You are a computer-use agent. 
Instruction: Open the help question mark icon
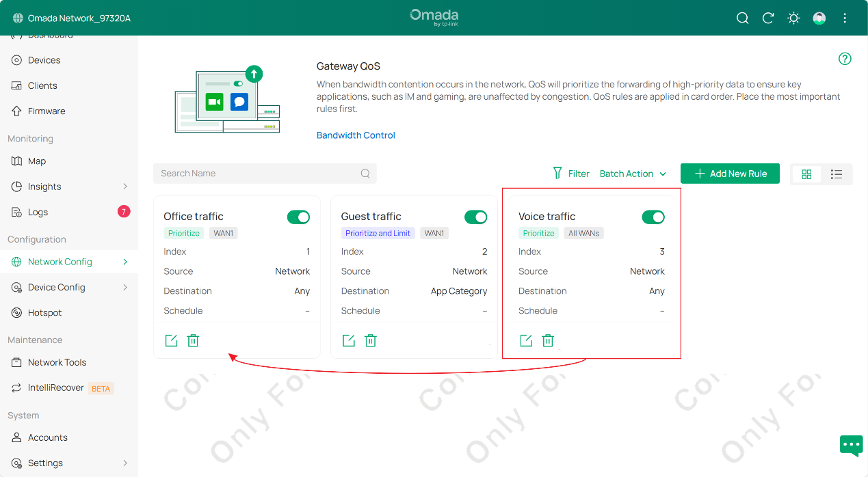(x=845, y=59)
